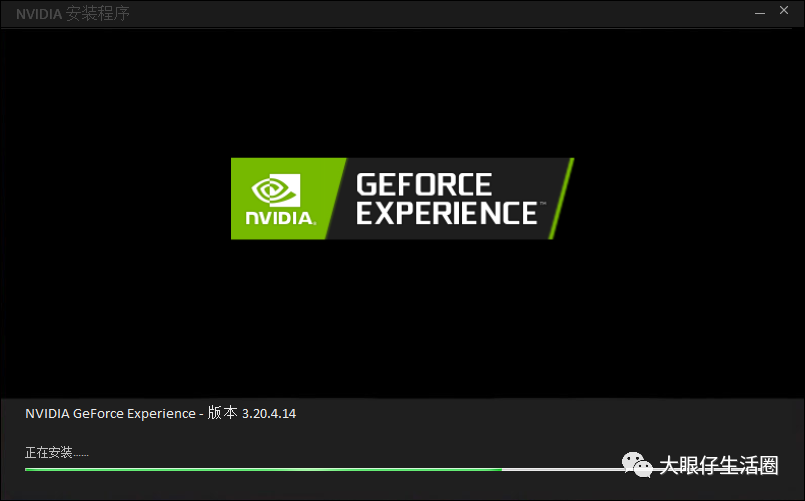Click the green NVIDIA eye logo
The width and height of the screenshot is (805, 501).
(x=276, y=190)
